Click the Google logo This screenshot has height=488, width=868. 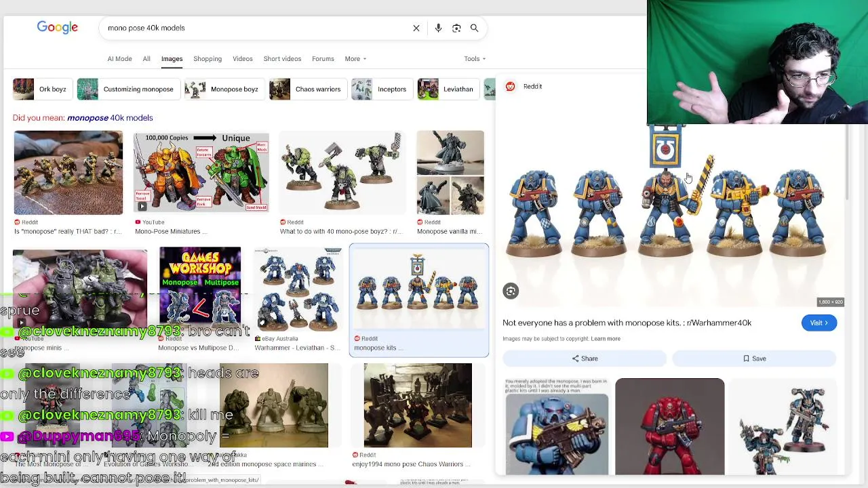coord(58,28)
